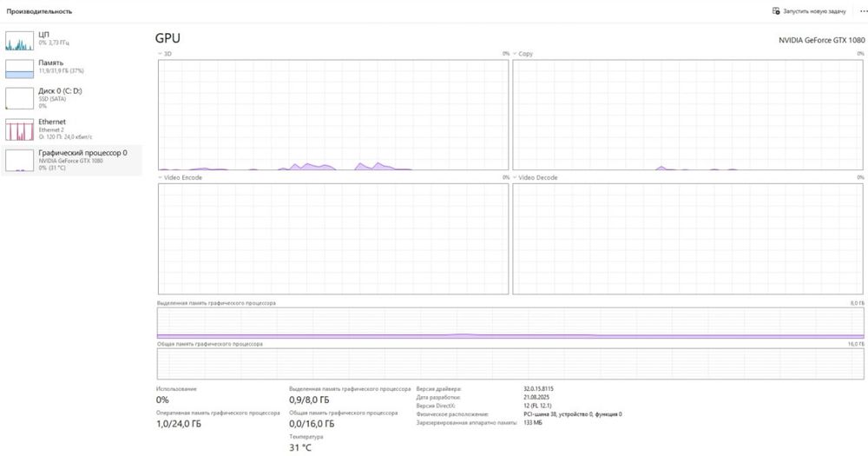Click the Диск 0 mini graph thumbnail

pyautogui.click(x=19, y=99)
